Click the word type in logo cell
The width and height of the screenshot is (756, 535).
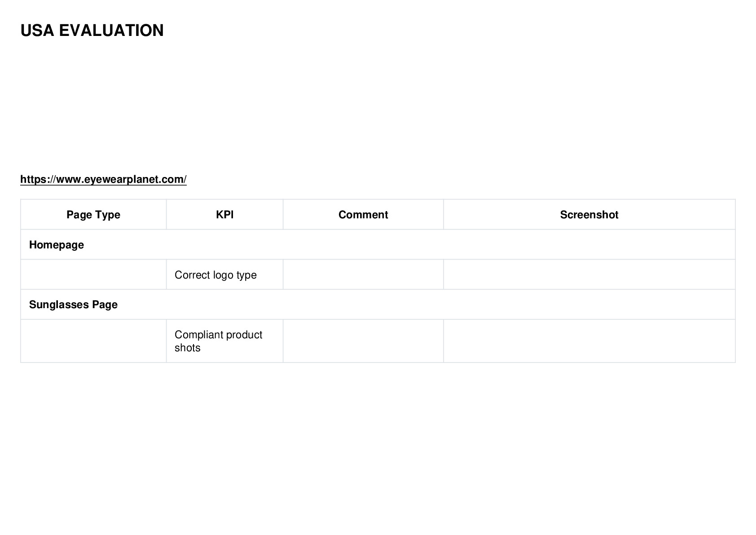[x=246, y=275]
